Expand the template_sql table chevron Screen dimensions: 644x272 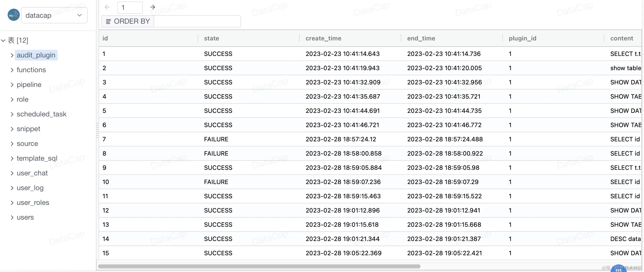pos(12,158)
